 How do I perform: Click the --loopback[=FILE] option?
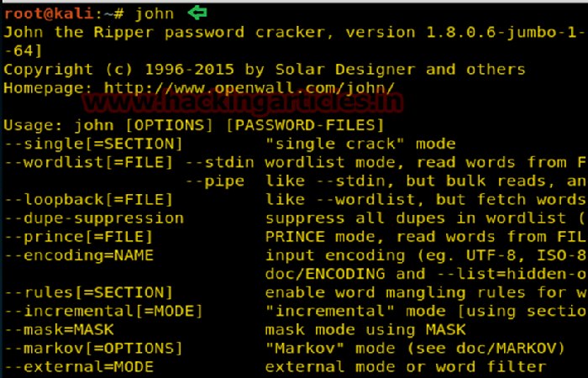click(88, 200)
